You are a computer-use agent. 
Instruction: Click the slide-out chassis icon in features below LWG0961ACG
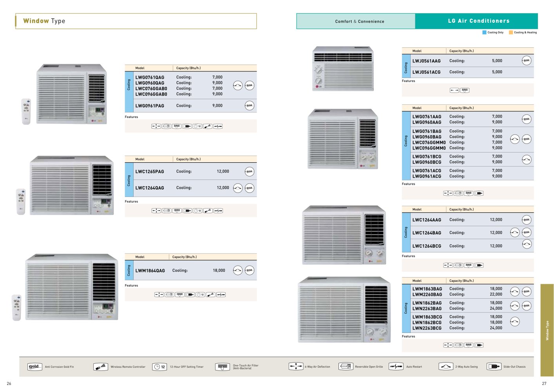pyautogui.click(x=479, y=193)
